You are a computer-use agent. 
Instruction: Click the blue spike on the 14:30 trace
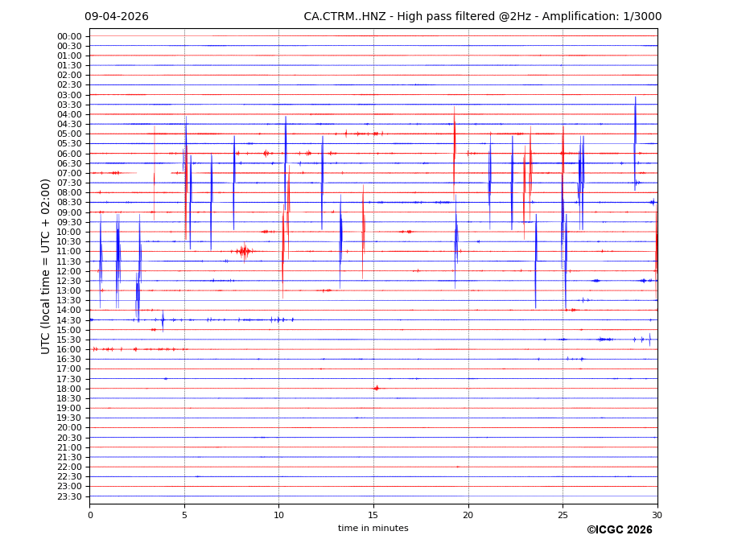tap(163, 320)
